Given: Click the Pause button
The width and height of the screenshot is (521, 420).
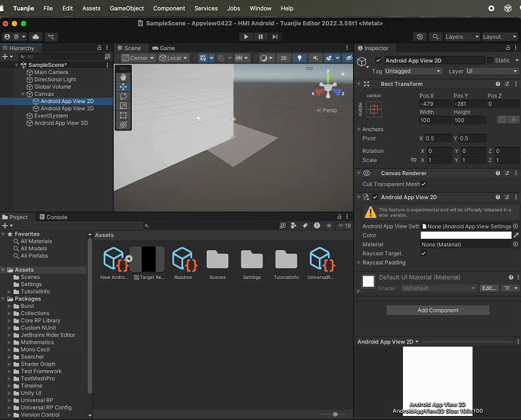Looking at the screenshot, I should point(261,37).
